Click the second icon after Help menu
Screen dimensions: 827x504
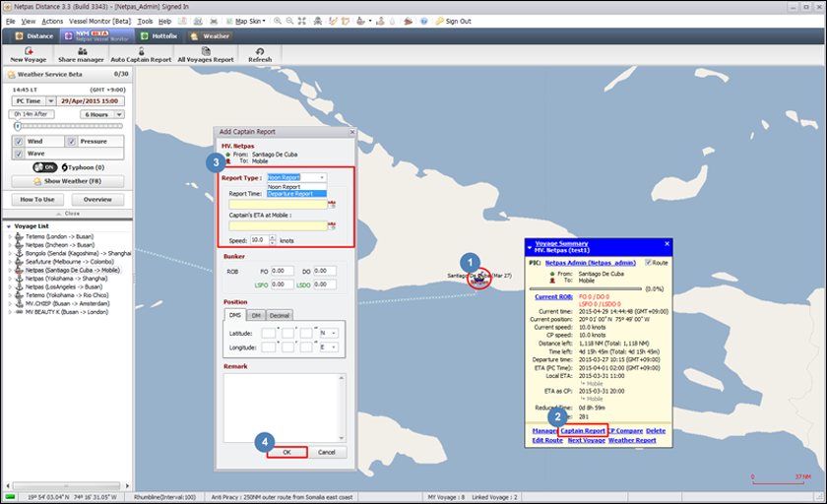click(198, 21)
